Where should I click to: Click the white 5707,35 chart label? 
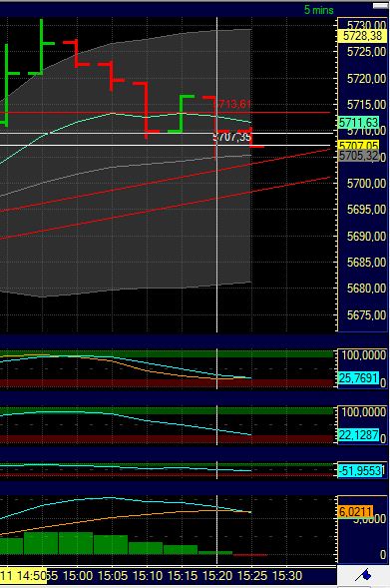232,137
